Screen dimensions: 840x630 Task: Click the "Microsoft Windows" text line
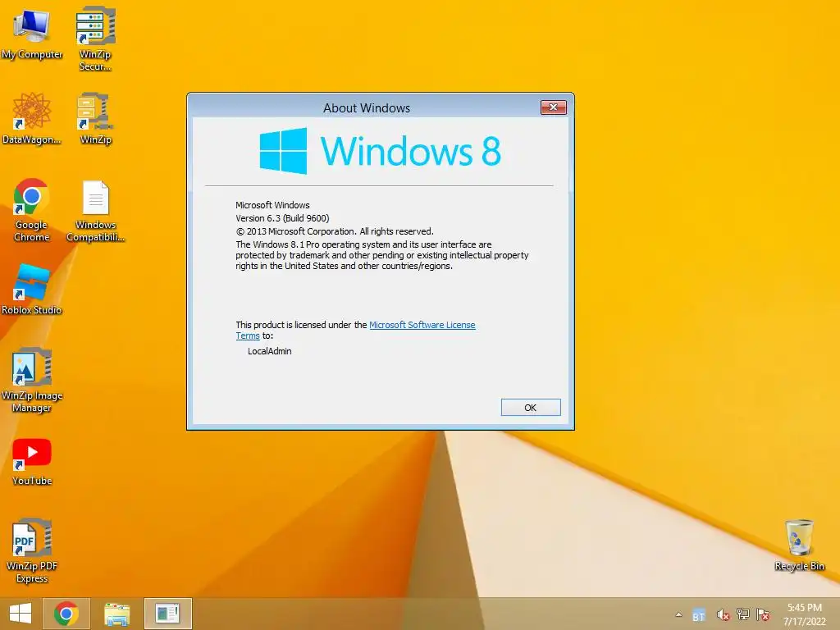(272, 205)
